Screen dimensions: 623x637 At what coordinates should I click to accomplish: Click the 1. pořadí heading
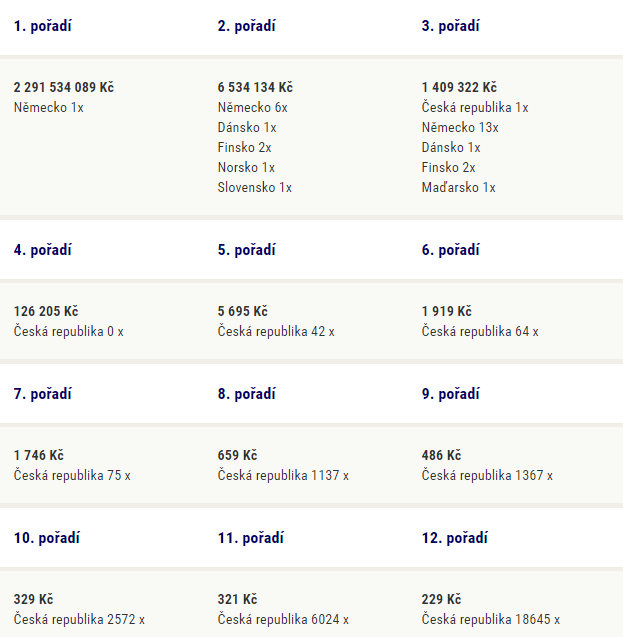pos(43,26)
